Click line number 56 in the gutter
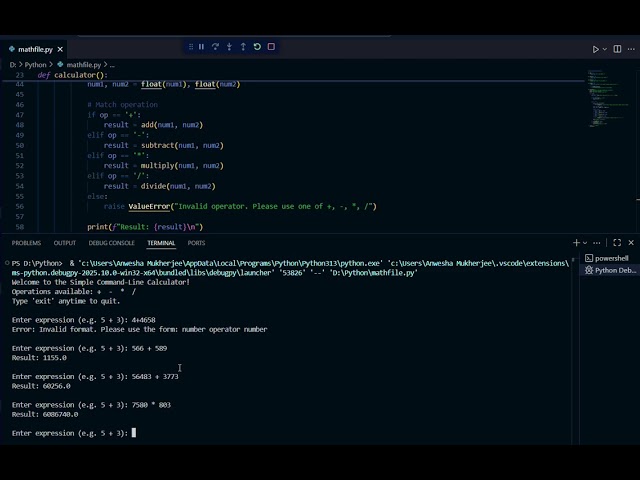 coord(20,207)
